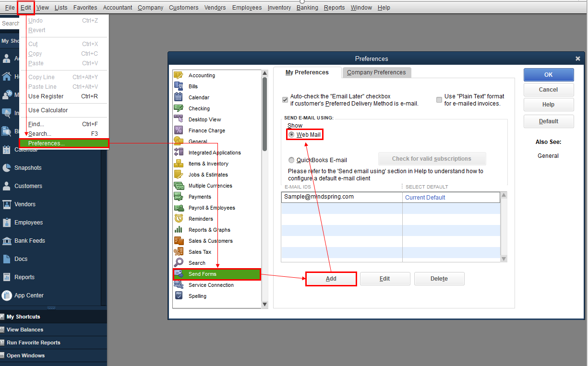The height and width of the screenshot is (366, 588).
Task: Click OK in the Preferences dialog
Action: click(549, 75)
